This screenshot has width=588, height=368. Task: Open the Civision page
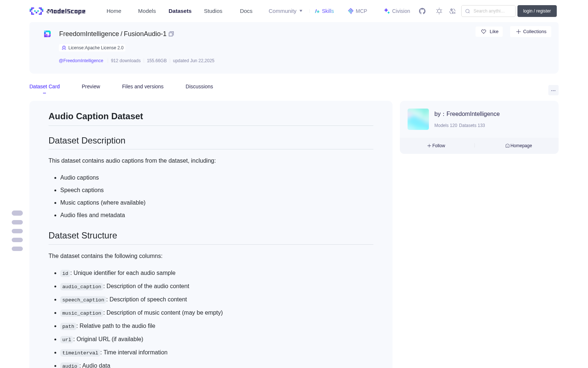coord(397,11)
